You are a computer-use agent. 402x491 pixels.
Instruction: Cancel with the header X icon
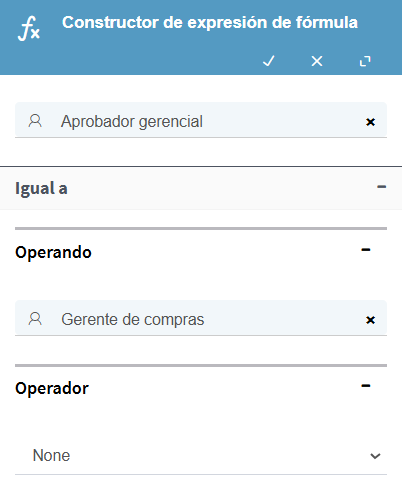click(x=317, y=61)
